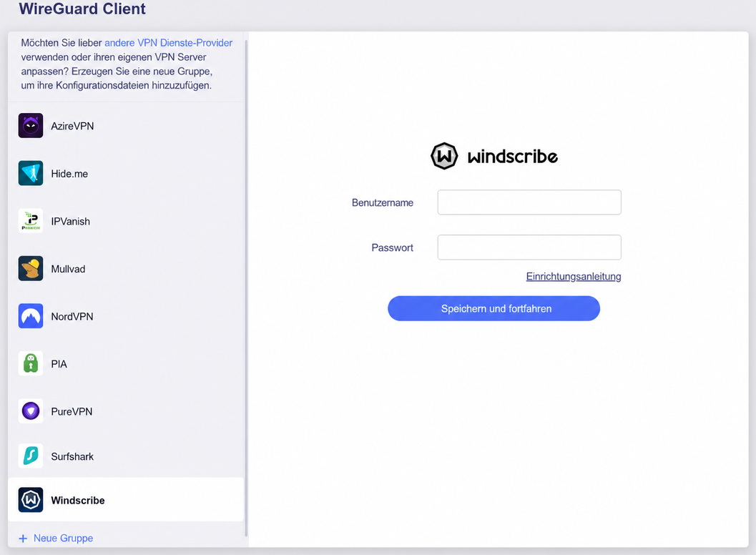Focus the Passwort input field
Screen dimensions: 756x555
tap(529, 247)
